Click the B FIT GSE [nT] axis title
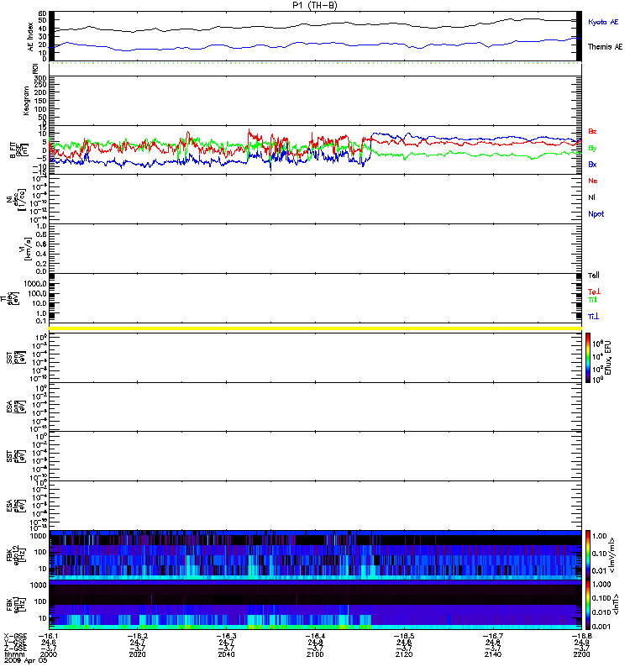This screenshot has width=630, height=672. point(18,150)
